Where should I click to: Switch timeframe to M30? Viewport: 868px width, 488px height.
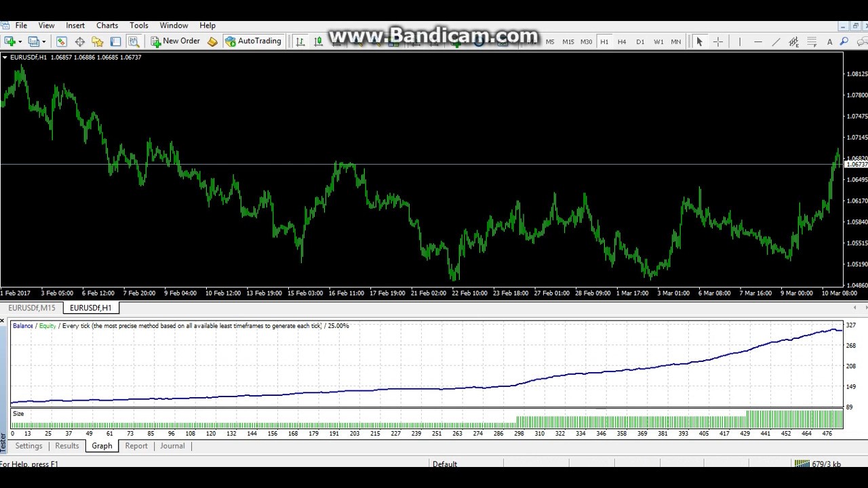coord(587,41)
